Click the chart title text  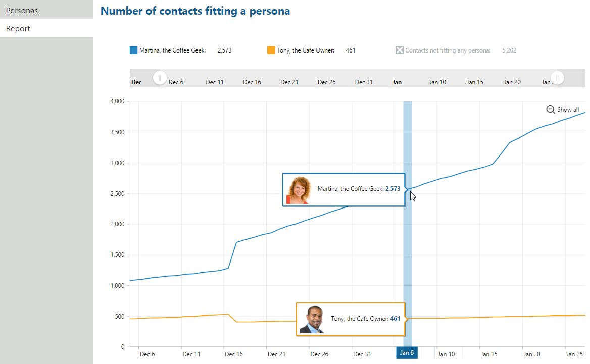tap(195, 11)
